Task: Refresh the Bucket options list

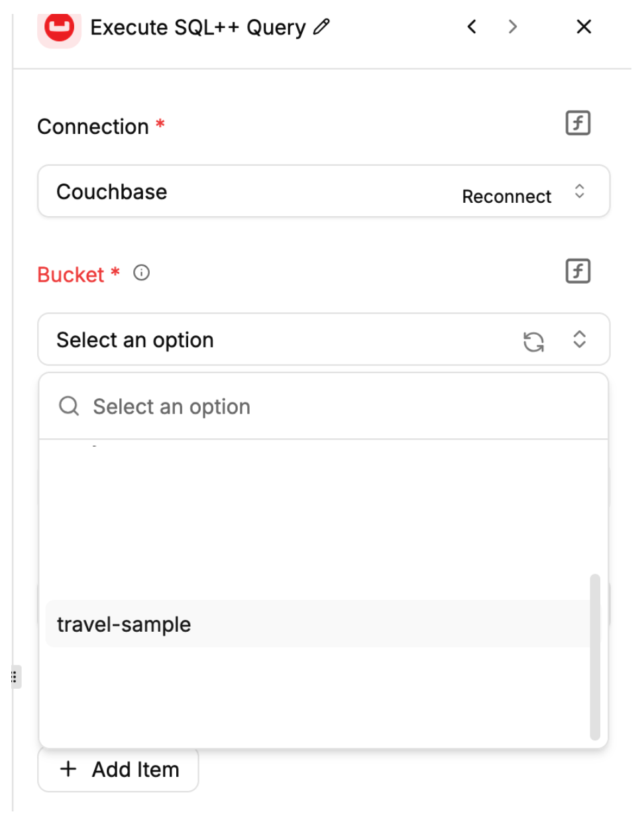Action: click(533, 341)
